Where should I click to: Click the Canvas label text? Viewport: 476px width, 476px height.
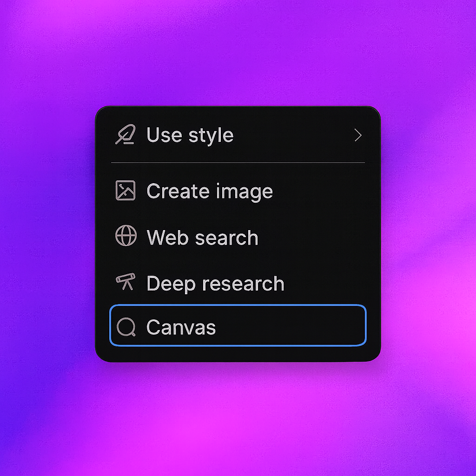180,327
